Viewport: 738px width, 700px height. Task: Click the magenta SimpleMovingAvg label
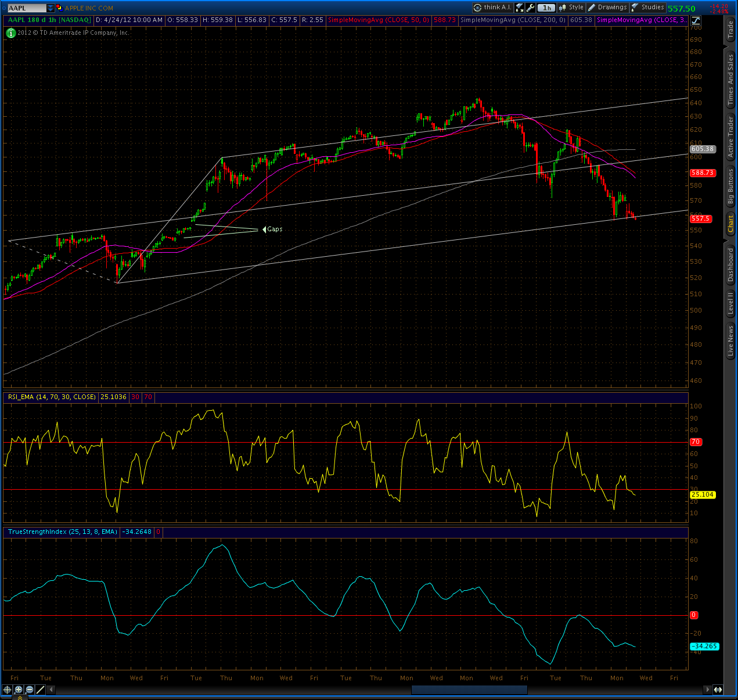point(641,20)
